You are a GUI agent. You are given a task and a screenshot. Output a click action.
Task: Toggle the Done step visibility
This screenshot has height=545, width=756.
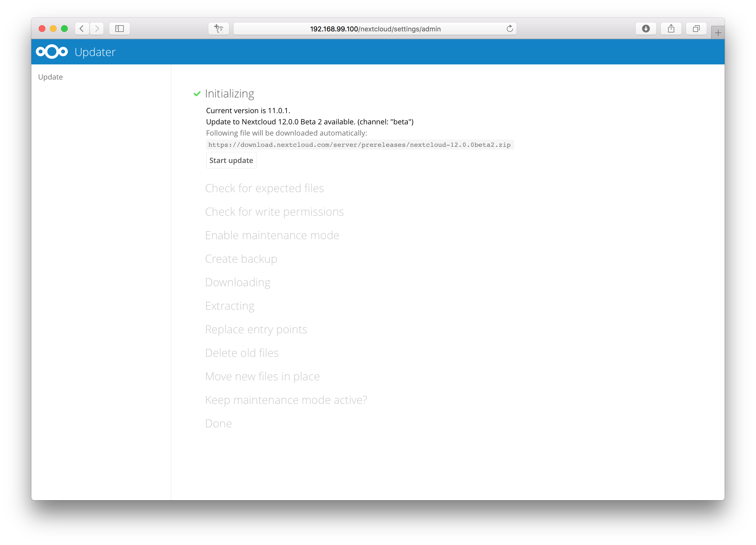(x=218, y=423)
